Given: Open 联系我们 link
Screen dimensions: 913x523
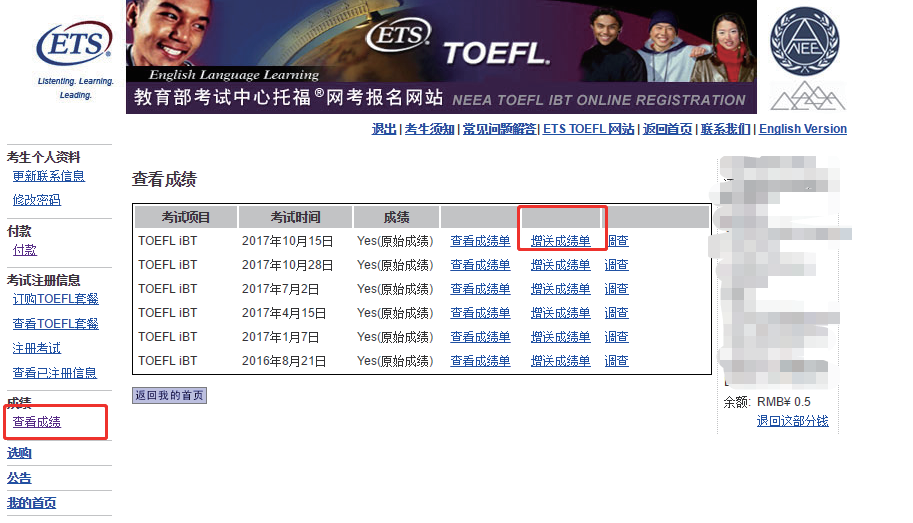Looking at the screenshot, I should [725, 129].
